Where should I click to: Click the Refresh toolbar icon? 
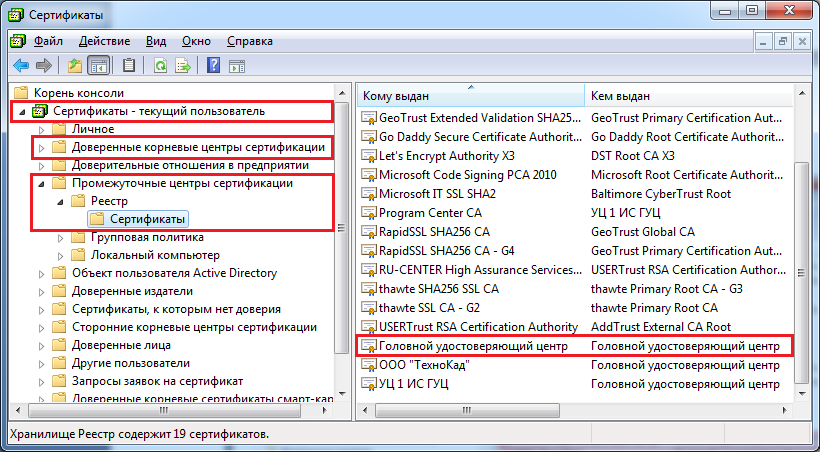160,66
